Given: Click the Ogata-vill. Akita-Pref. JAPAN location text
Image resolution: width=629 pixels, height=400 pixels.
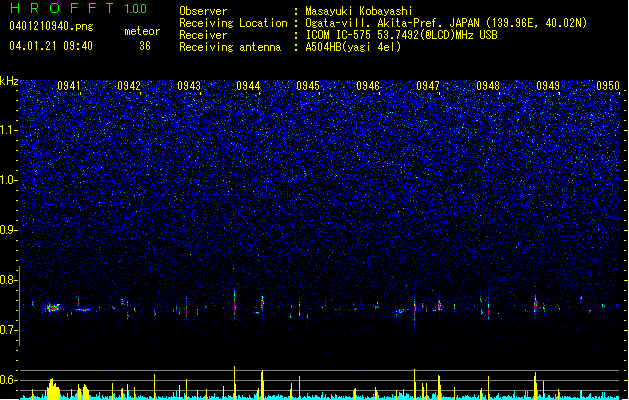Looking at the screenshot, I should pos(446,23).
